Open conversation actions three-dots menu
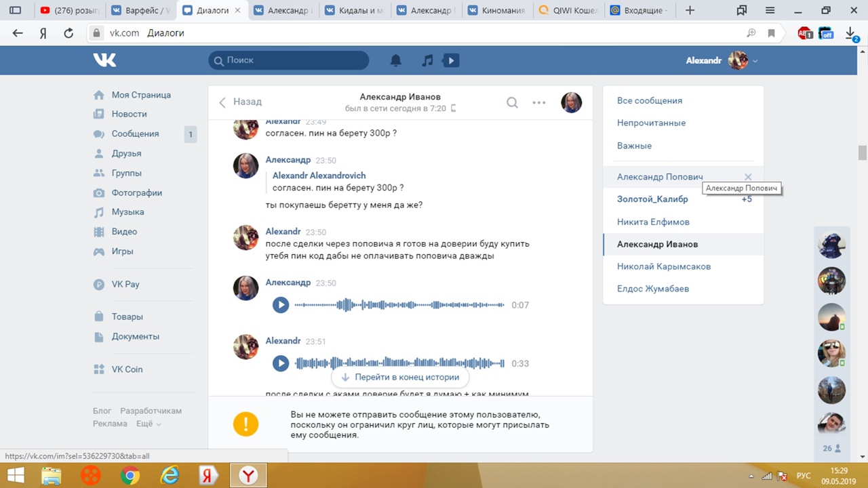Image resolution: width=868 pixels, height=488 pixels. coord(539,102)
